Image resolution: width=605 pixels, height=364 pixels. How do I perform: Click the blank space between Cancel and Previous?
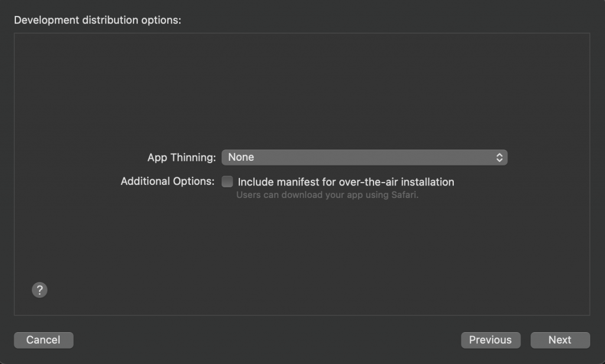pyautogui.click(x=266, y=340)
